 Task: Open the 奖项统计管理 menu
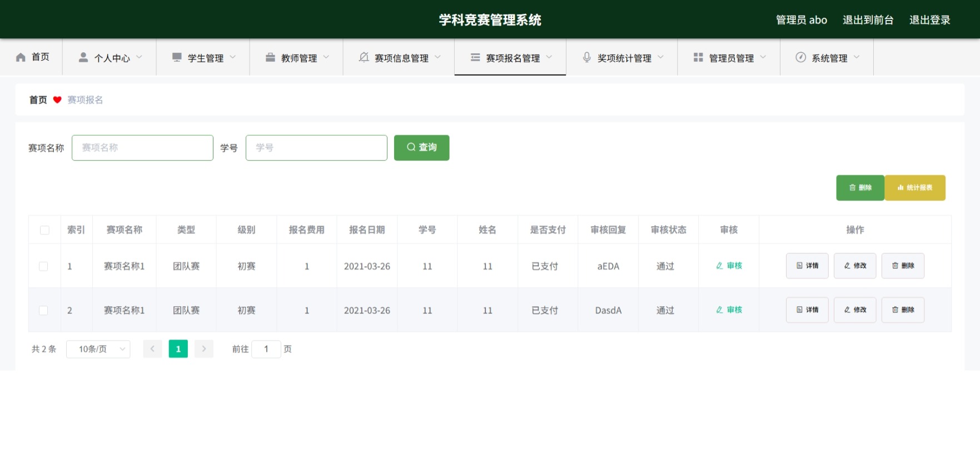coord(622,57)
